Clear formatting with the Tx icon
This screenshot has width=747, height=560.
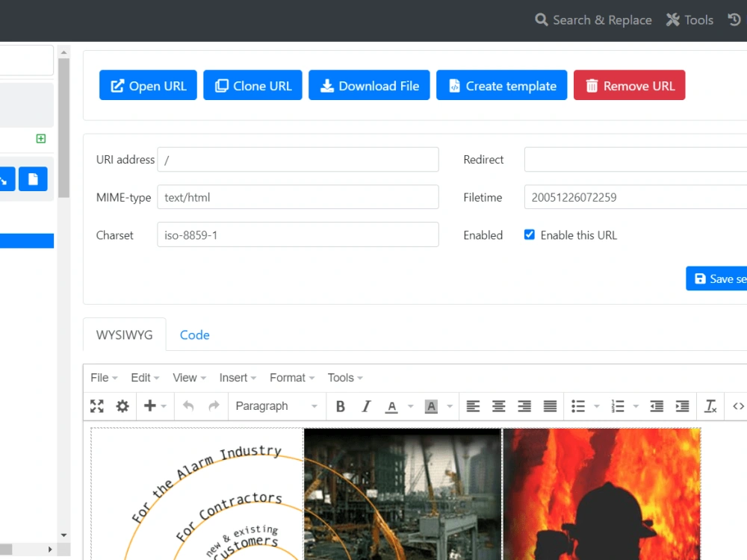tap(710, 406)
